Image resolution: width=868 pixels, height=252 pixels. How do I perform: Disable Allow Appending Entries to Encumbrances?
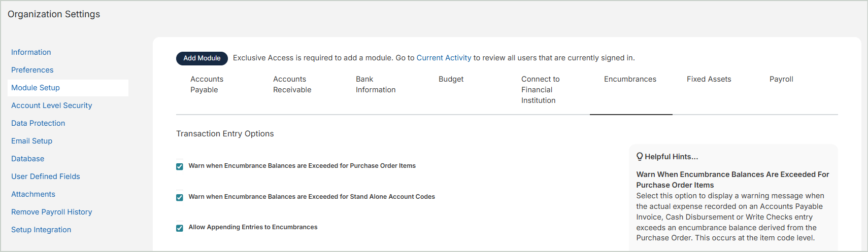coord(180,228)
